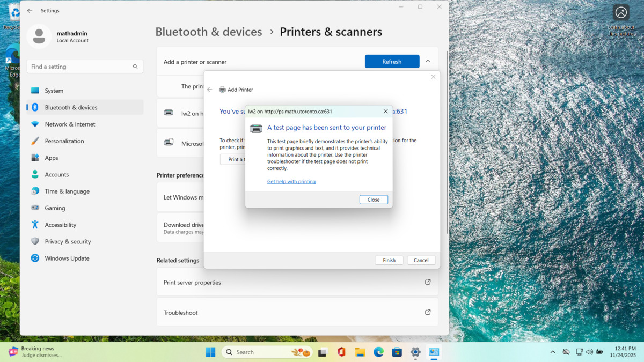644x362 pixels.
Task: Cancel the Add Printer wizard
Action: click(x=421, y=260)
